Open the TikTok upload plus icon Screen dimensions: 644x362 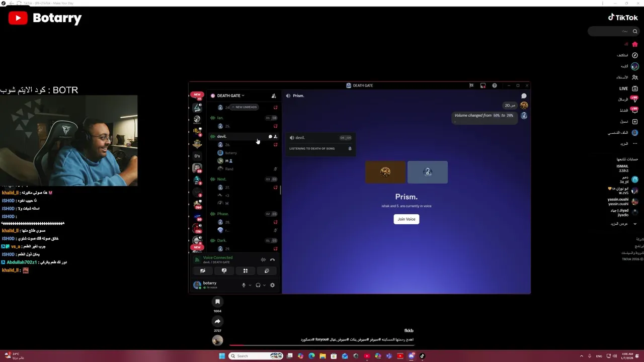point(635,122)
